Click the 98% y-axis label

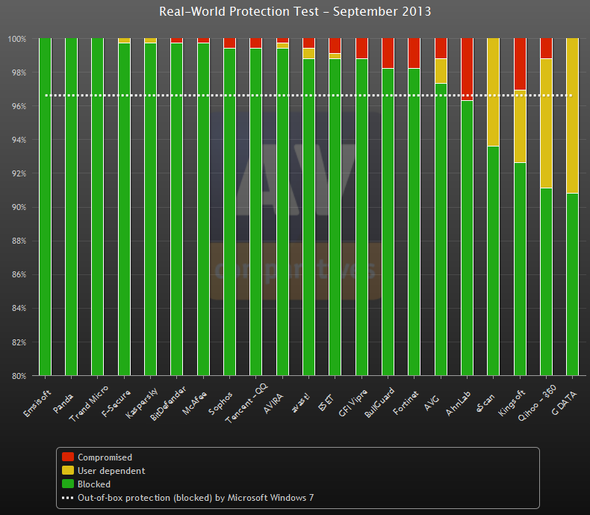19,73
